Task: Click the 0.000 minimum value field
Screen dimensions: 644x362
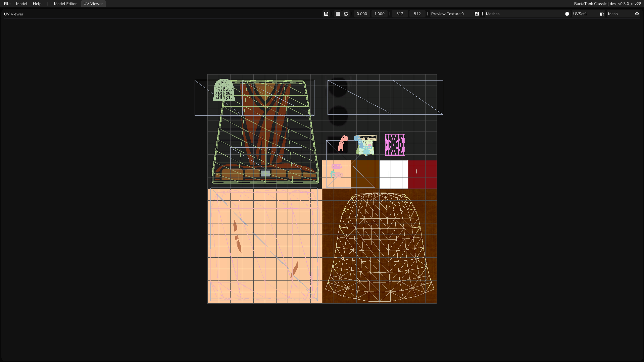Action: 362,14
